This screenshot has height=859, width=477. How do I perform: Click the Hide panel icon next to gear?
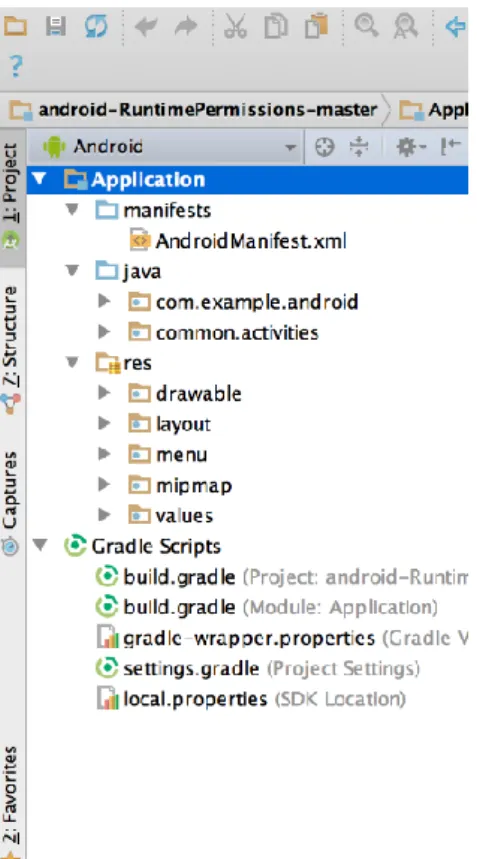tap(451, 146)
